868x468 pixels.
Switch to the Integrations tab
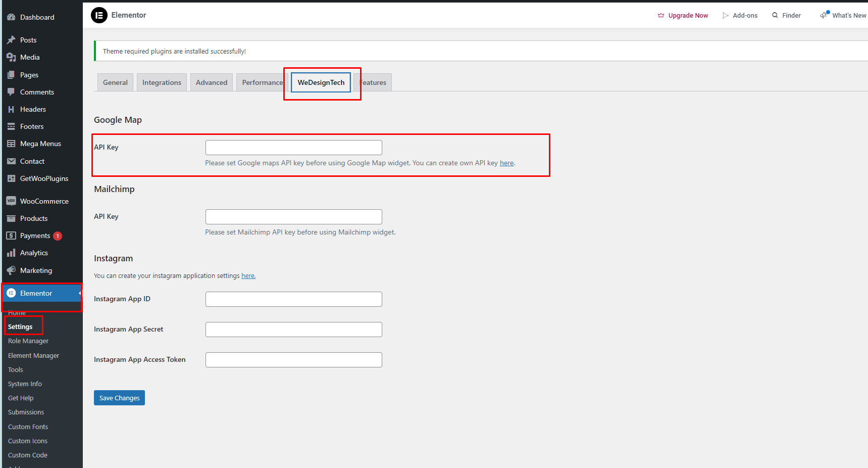tap(162, 82)
